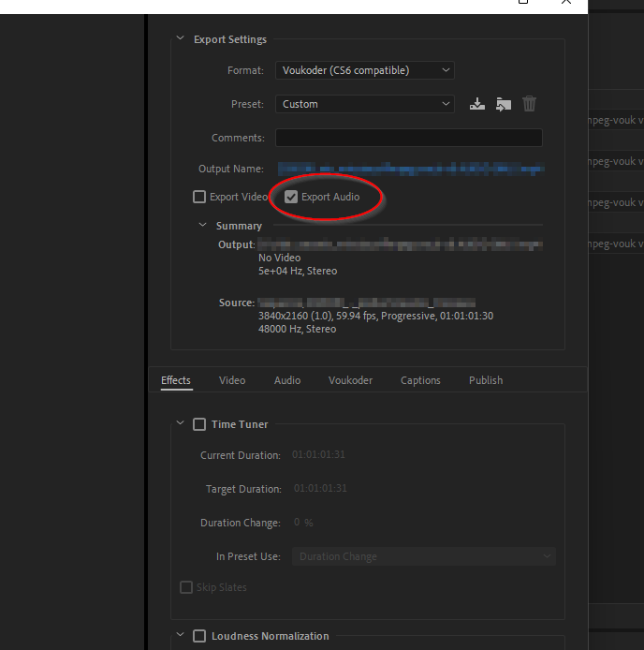
Task: Open the Format dropdown showing Voukoder
Action: [x=364, y=70]
